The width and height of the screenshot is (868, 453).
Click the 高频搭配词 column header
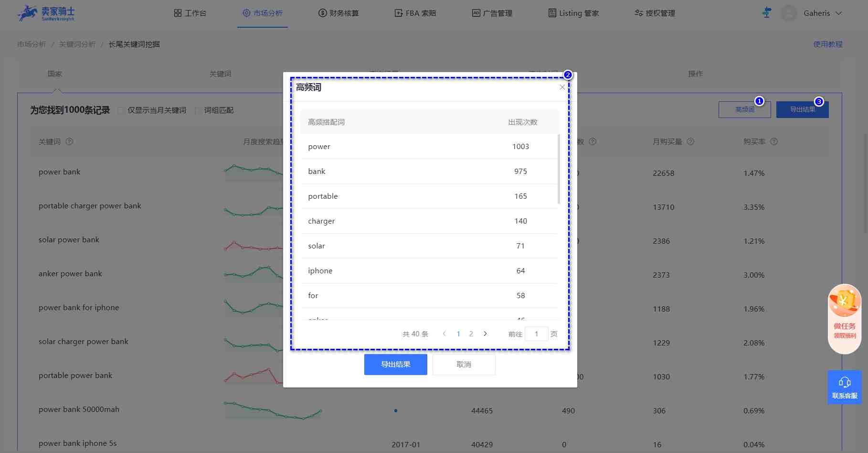326,122
